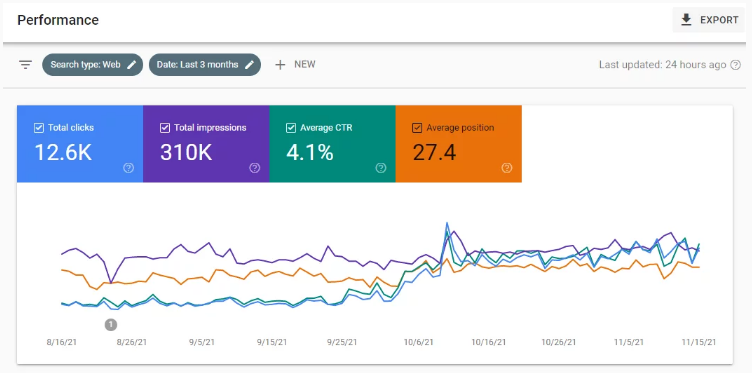Click the 310K impressions value
This screenshot has height=373, width=752.
coord(186,152)
